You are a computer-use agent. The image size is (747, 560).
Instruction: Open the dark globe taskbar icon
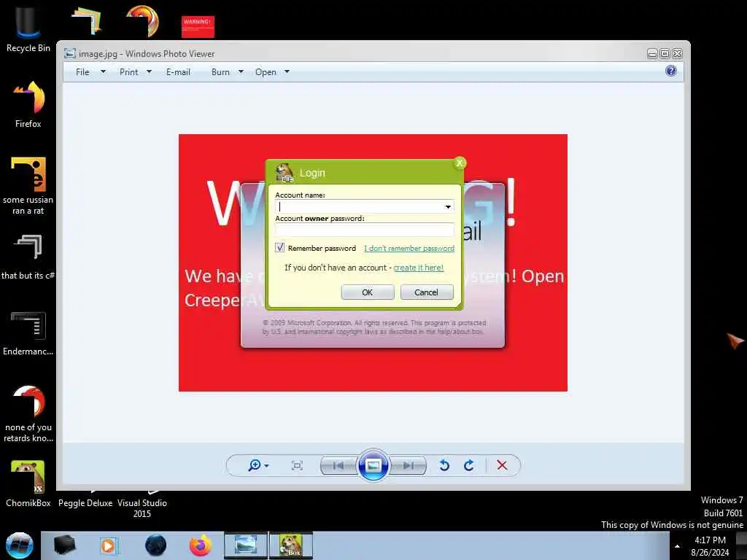[156, 545]
